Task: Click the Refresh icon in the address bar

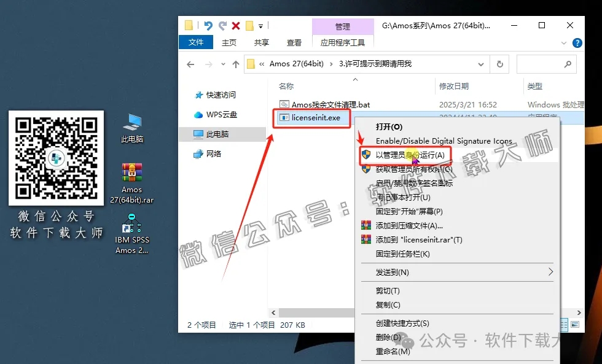Action: [500, 64]
